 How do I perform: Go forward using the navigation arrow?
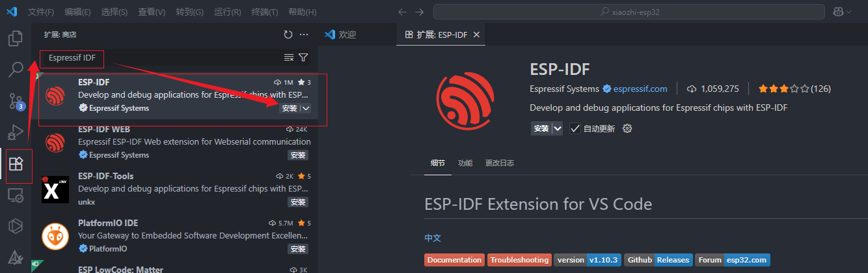(x=419, y=12)
